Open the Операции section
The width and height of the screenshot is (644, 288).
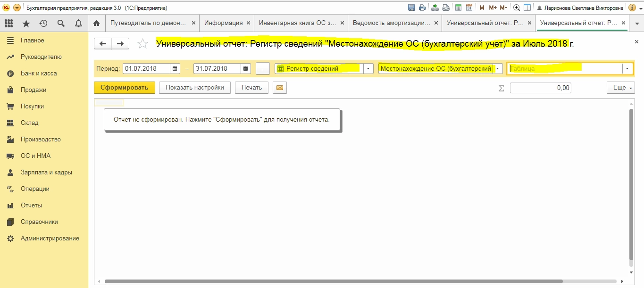coord(44,189)
